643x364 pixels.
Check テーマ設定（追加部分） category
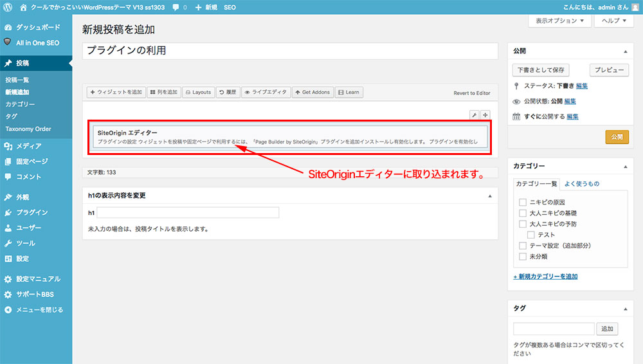(x=522, y=246)
